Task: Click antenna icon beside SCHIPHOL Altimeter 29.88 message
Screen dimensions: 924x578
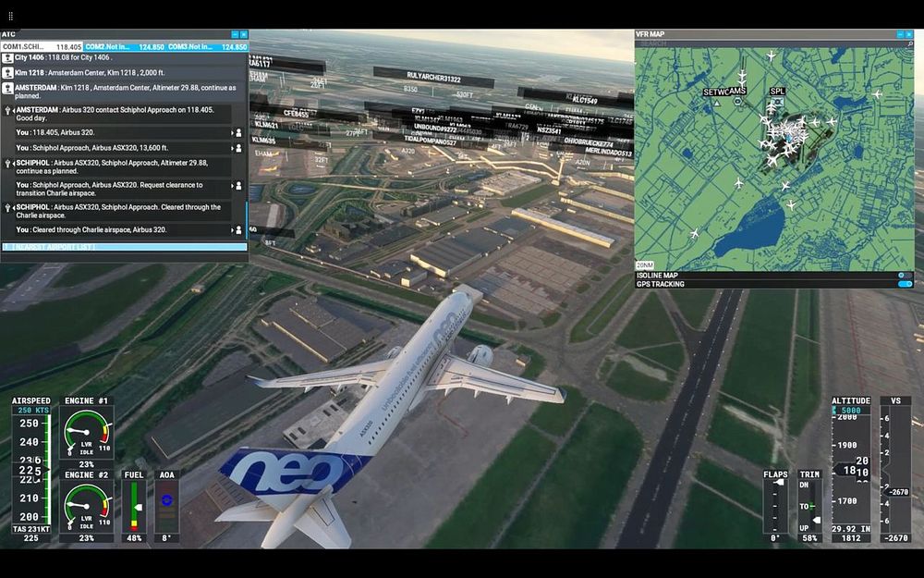Action: point(7,164)
